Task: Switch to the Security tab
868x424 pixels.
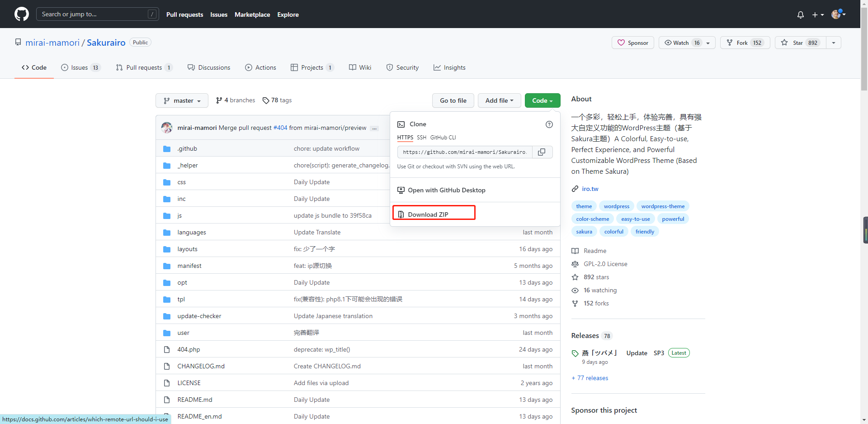Action: click(402, 67)
